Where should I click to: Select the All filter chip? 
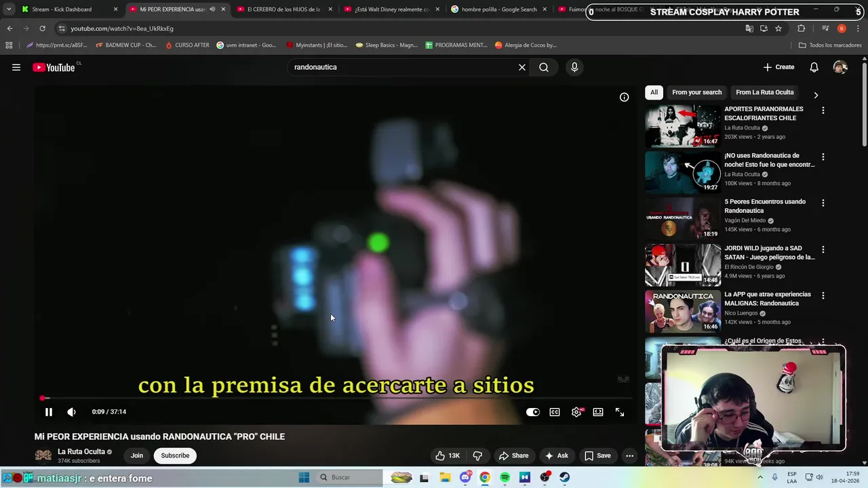pyautogui.click(x=654, y=92)
